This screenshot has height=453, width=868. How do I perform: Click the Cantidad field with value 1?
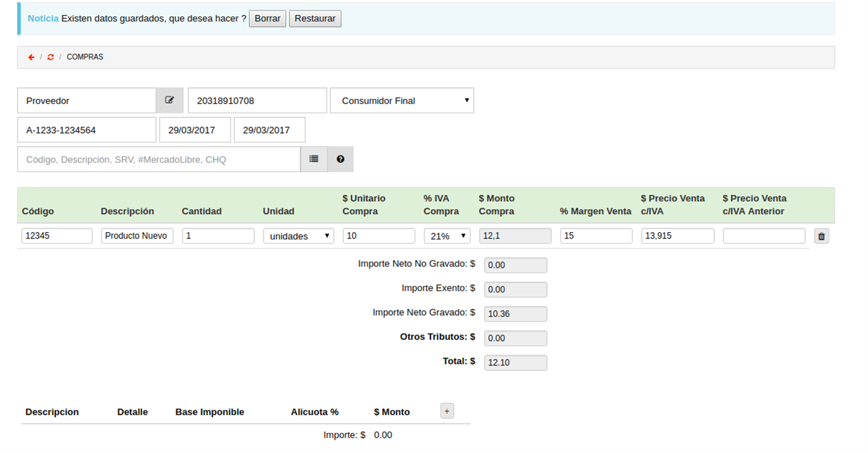click(218, 236)
